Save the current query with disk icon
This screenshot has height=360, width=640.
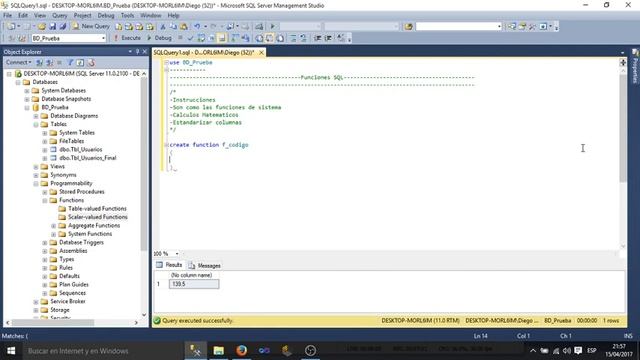coord(52,27)
